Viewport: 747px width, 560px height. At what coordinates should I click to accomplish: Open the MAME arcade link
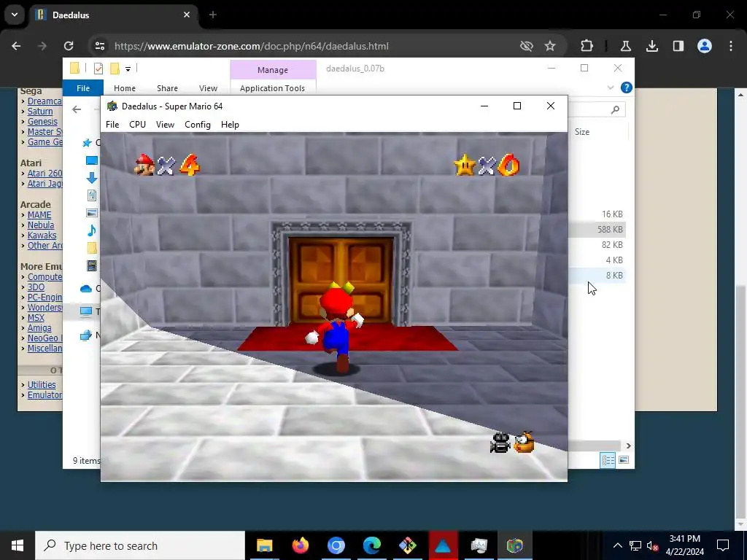click(x=39, y=215)
